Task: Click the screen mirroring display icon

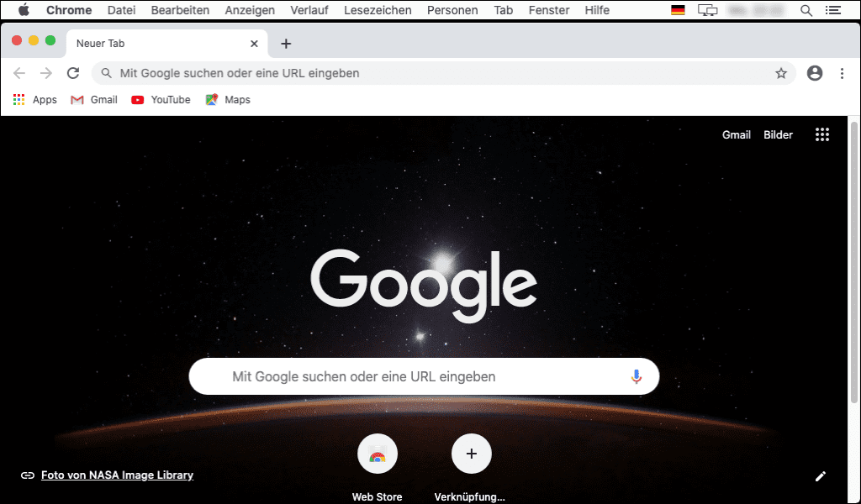Action: pos(707,10)
